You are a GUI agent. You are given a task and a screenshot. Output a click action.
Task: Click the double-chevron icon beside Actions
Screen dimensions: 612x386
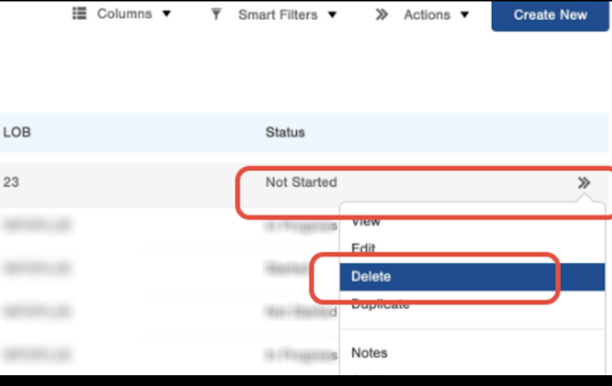[x=381, y=15]
